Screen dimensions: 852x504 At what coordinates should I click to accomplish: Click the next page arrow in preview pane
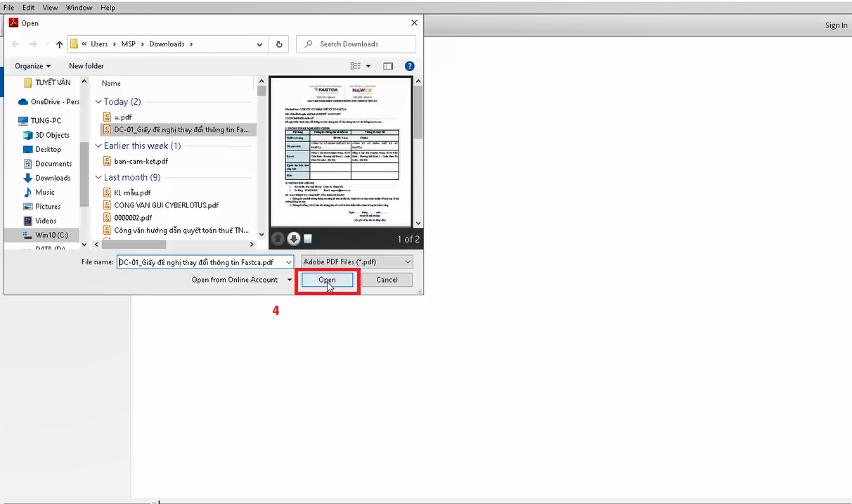click(293, 238)
